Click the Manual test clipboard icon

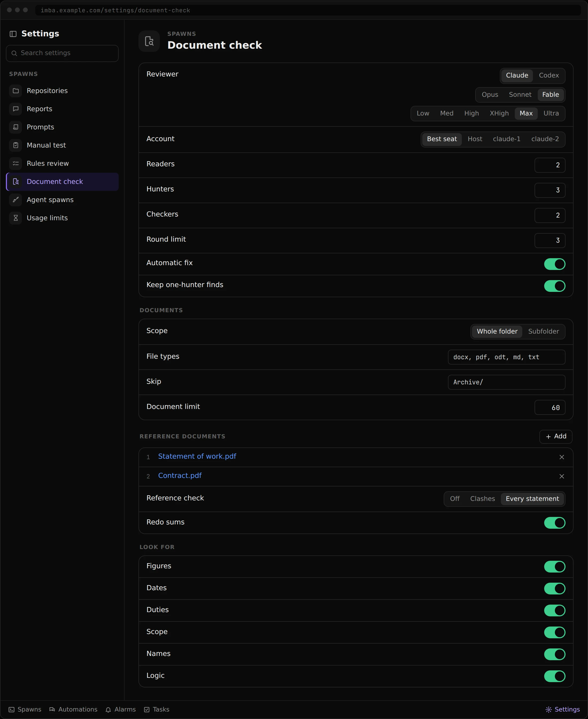point(16,145)
